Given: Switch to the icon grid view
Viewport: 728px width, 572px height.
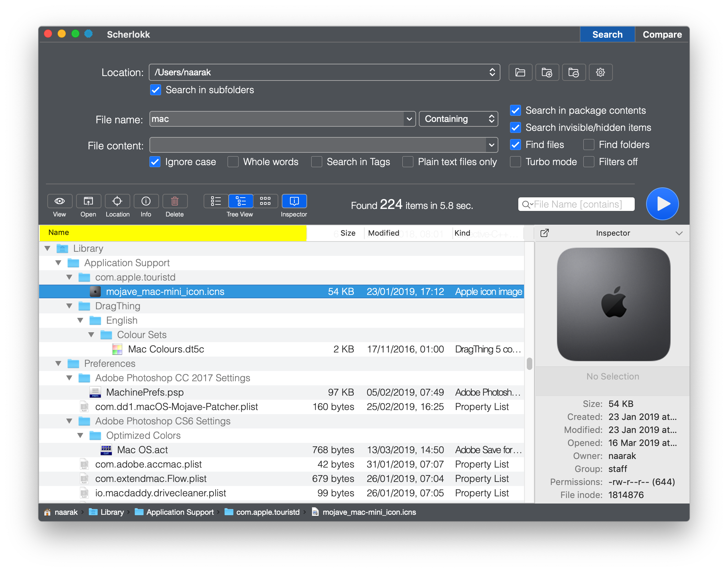Looking at the screenshot, I should pos(265,201).
